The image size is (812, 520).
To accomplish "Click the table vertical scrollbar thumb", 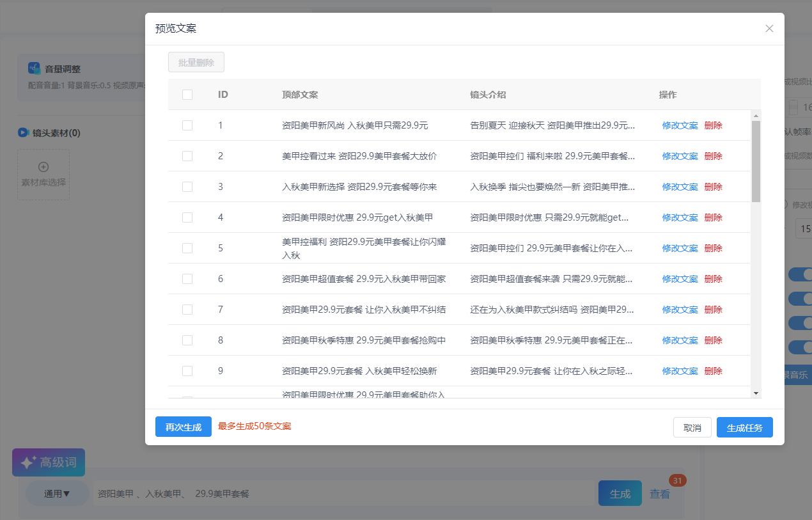I will pos(756,161).
